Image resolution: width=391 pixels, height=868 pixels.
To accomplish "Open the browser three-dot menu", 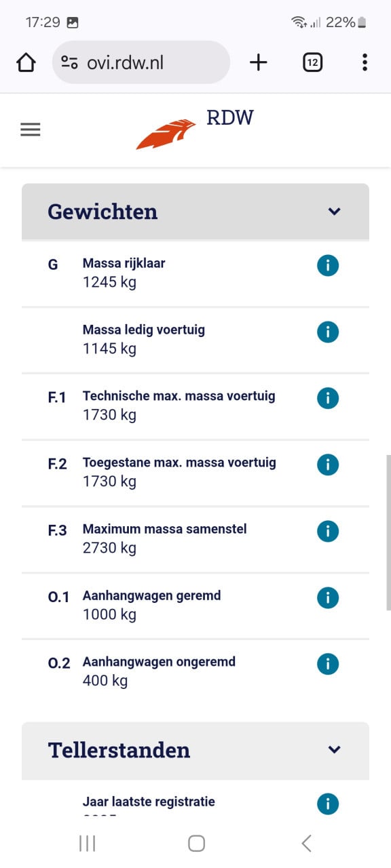I will click(365, 62).
